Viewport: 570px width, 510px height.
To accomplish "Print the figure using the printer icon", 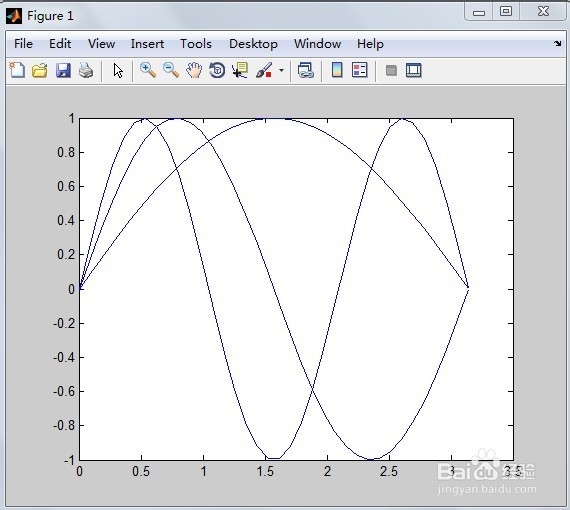I will [86, 70].
